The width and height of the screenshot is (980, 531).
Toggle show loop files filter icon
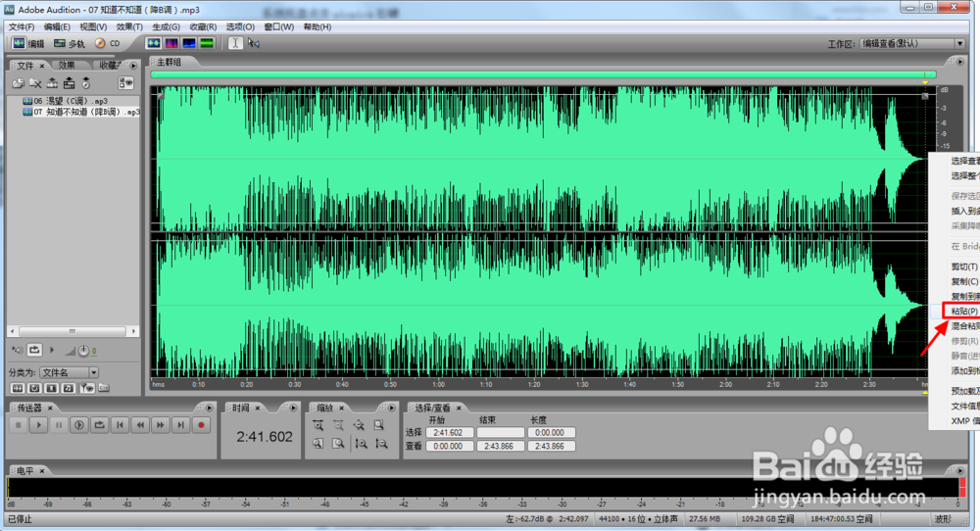coord(34,388)
